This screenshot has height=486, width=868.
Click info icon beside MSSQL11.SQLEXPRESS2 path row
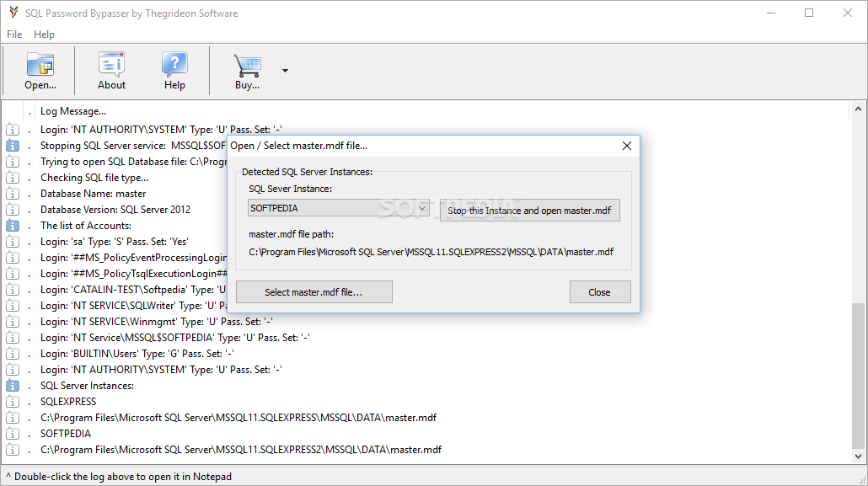(x=12, y=450)
